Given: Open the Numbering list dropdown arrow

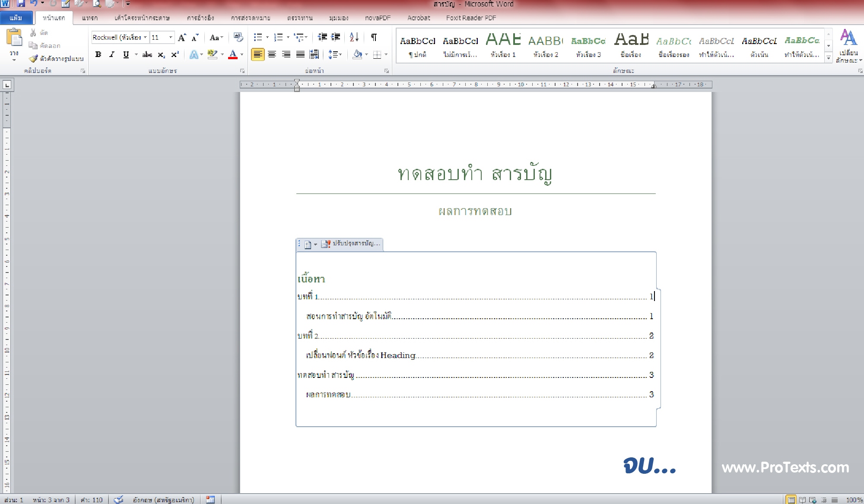Looking at the screenshot, I should coord(288,37).
